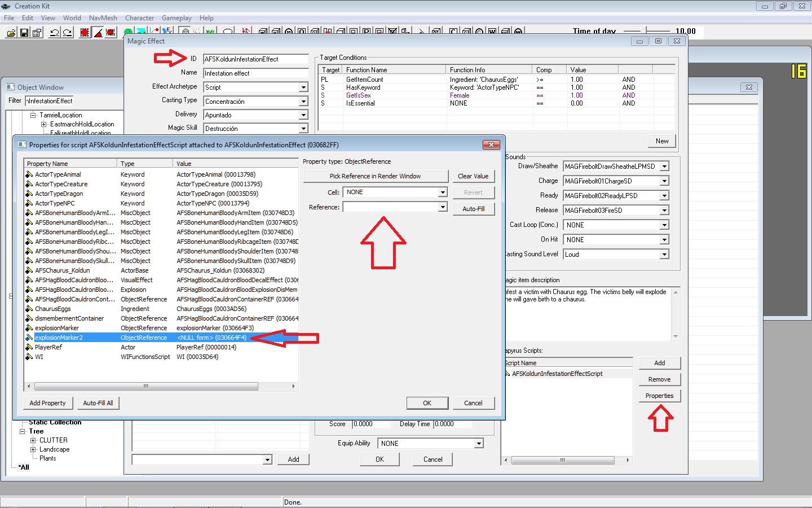
Task: Click the Auto-Fill All button
Action: (98, 403)
